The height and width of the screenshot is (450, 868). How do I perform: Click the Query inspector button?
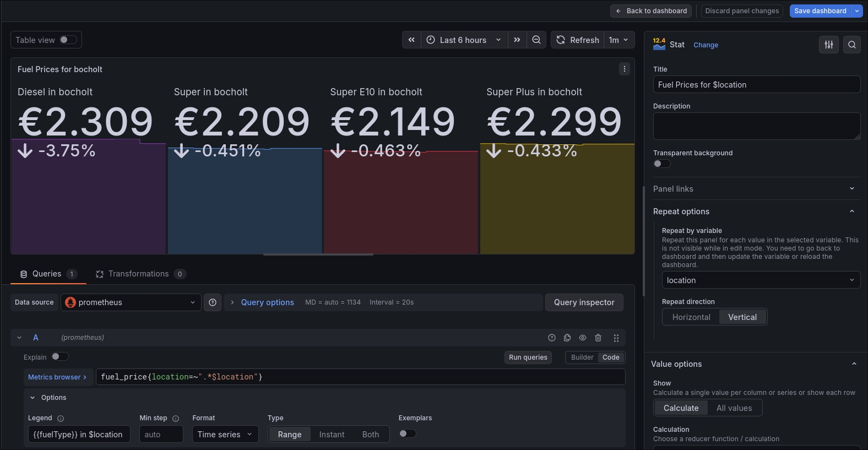coord(584,302)
